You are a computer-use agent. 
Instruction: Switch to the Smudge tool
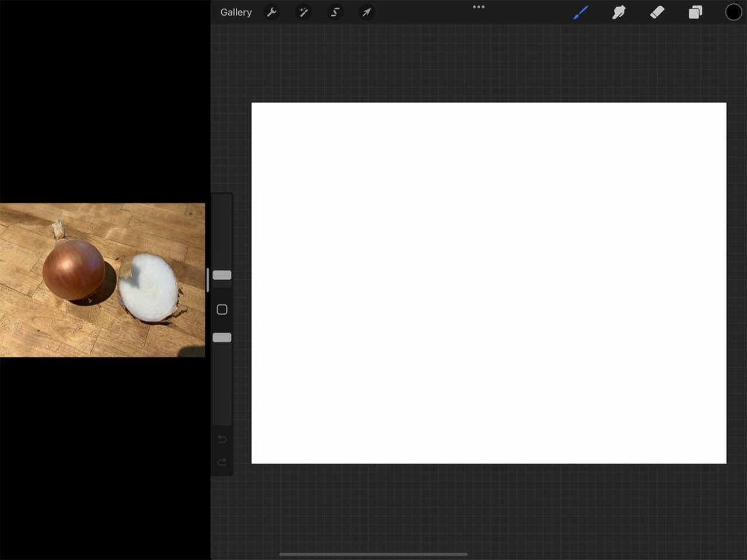(619, 12)
